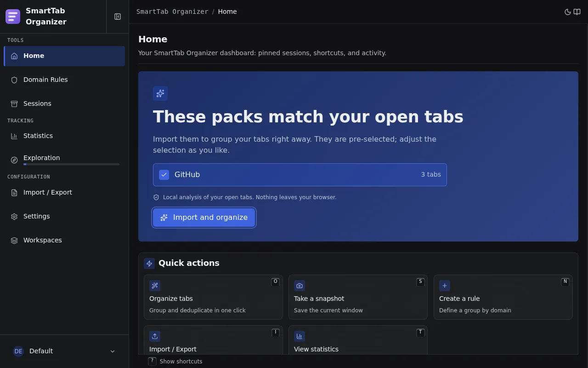
Task: Click 'Define a group by domain' text
Action: pos(475,310)
